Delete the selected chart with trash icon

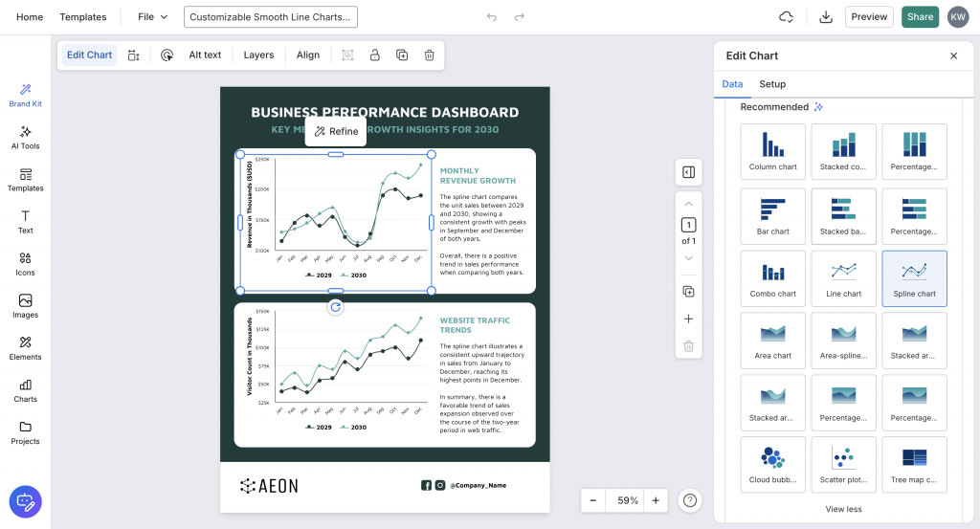430,55
